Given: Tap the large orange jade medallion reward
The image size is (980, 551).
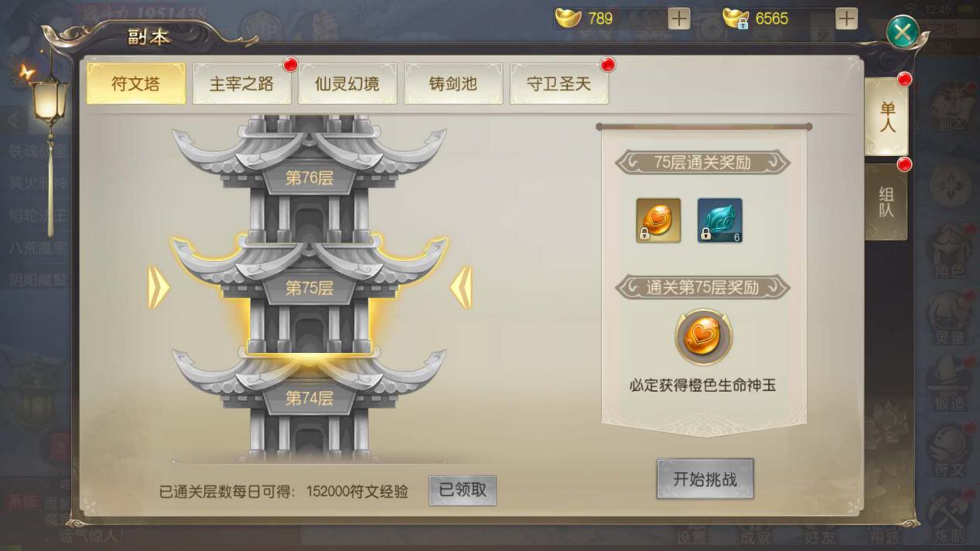Looking at the screenshot, I should 703,337.
